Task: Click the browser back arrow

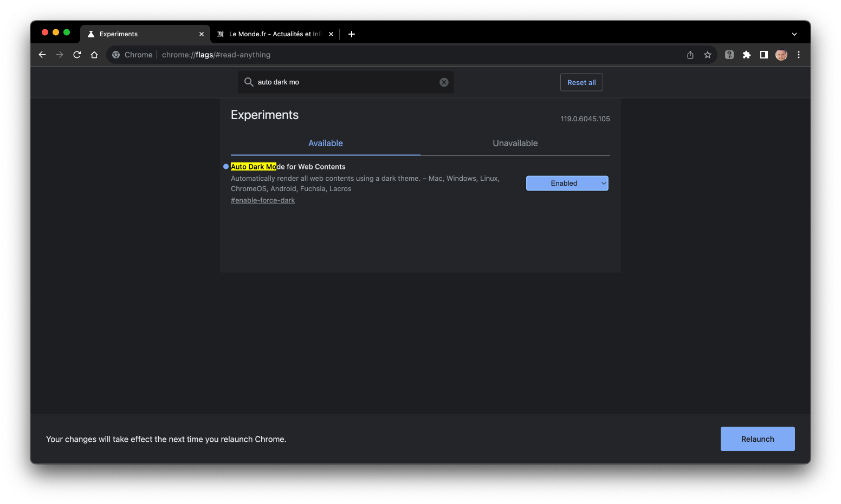Action: tap(42, 55)
